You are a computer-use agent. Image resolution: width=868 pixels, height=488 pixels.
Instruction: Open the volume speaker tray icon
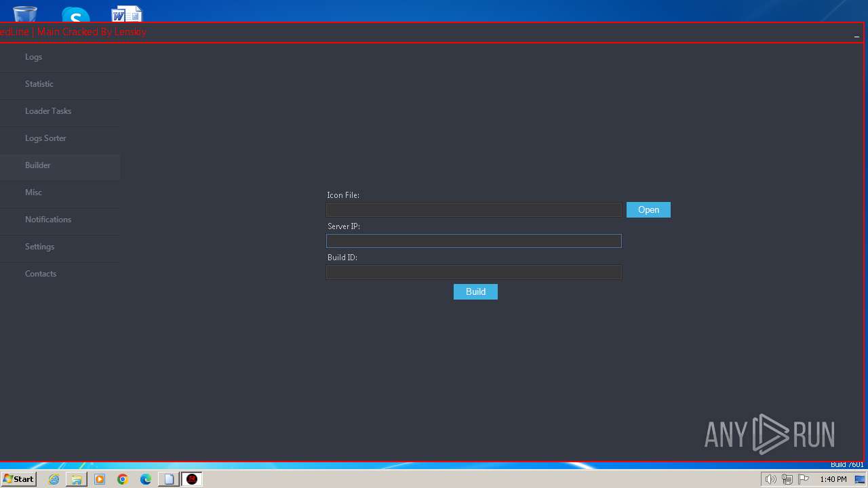coord(770,479)
